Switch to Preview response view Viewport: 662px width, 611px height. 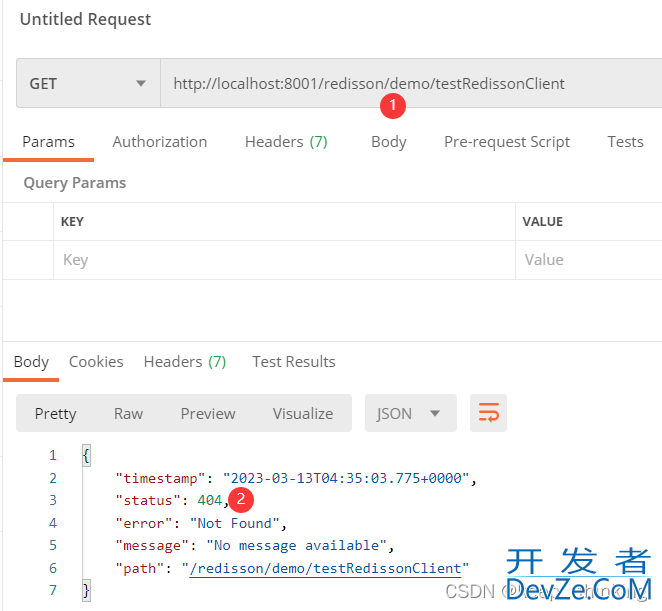pyautogui.click(x=208, y=413)
